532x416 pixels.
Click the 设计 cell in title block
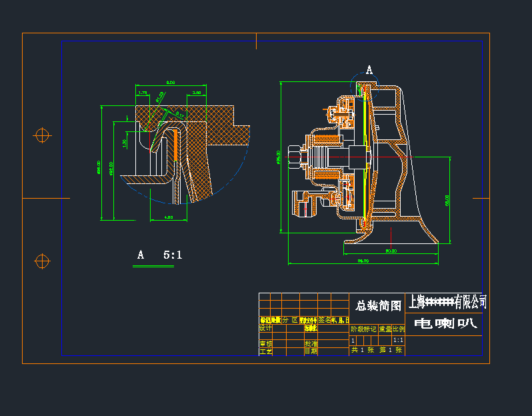(x=265, y=328)
